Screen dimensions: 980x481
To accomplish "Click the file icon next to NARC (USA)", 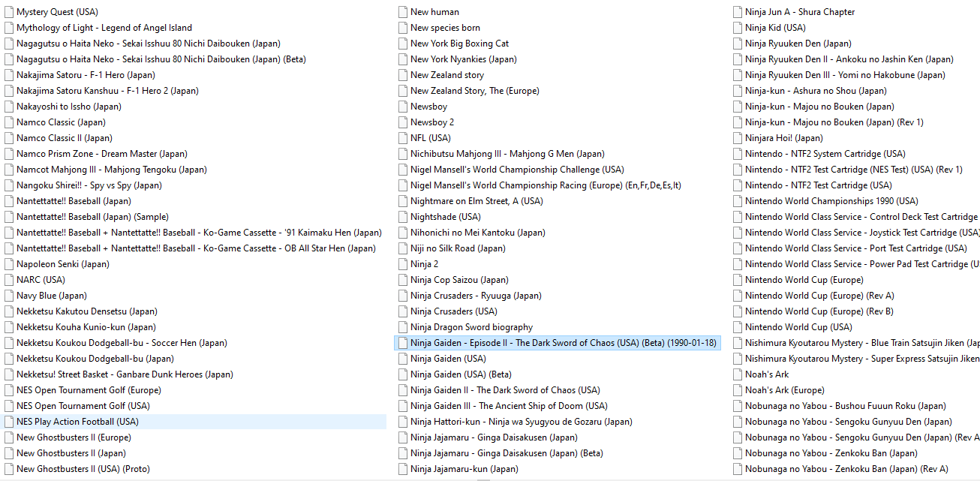I will click(x=9, y=280).
